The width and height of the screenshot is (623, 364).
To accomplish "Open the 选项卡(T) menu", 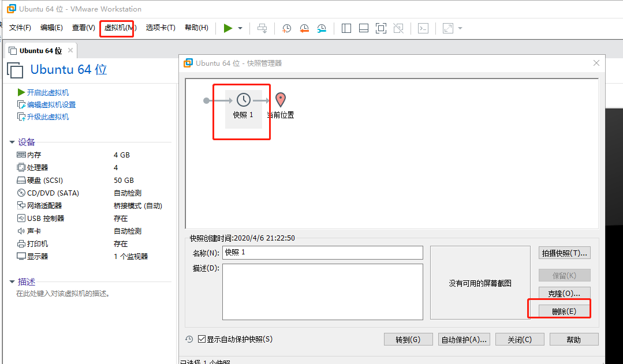I will 161,27.
